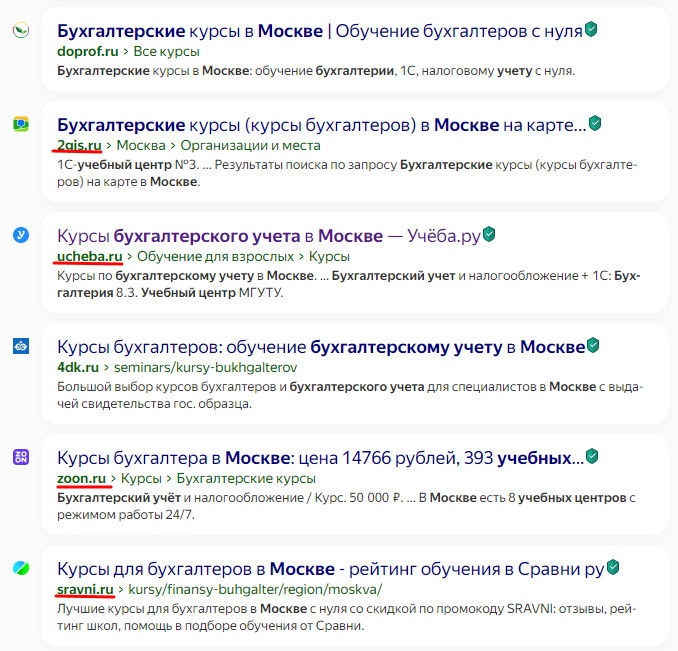The image size is (678, 651).
Task: Open result 'Курсы бухгалтера в Москве: цена 14766 рублей'
Action: (x=320, y=458)
